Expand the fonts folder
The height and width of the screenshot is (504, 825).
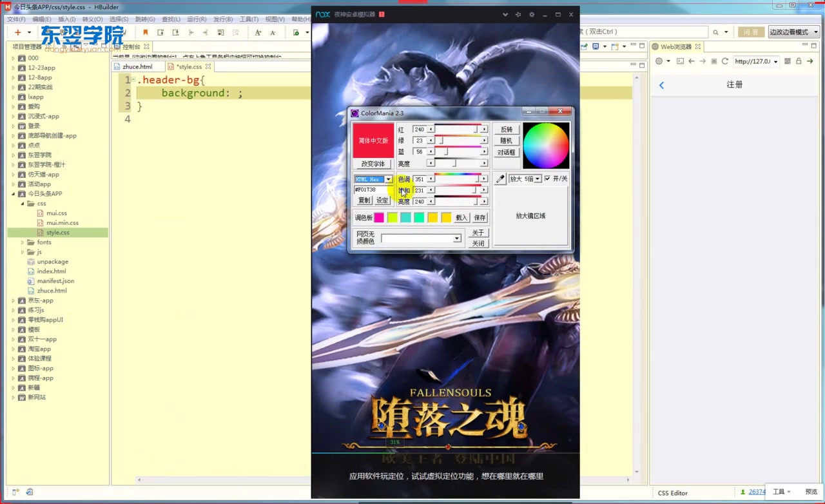pyautogui.click(x=23, y=242)
